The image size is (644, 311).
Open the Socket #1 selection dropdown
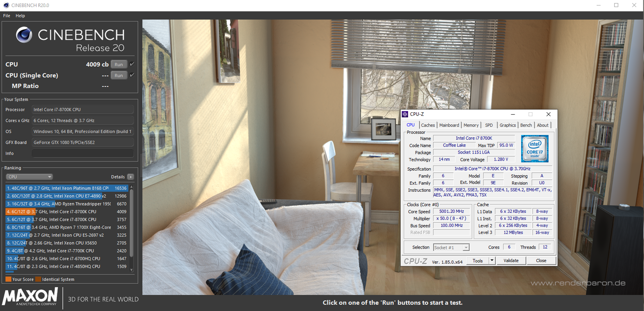(x=451, y=247)
